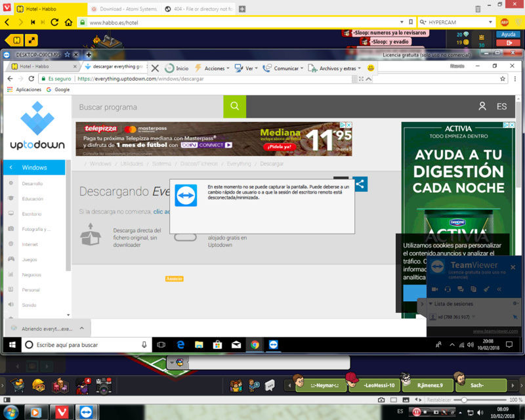Open the Comunicar menu in TeamViewer
The width and height of the screenshot is (525, 420).
(x=283, y=68)
